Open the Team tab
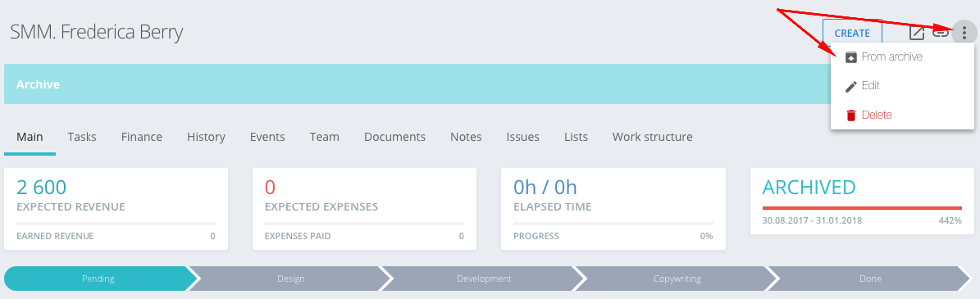 (x=325, y=137)
